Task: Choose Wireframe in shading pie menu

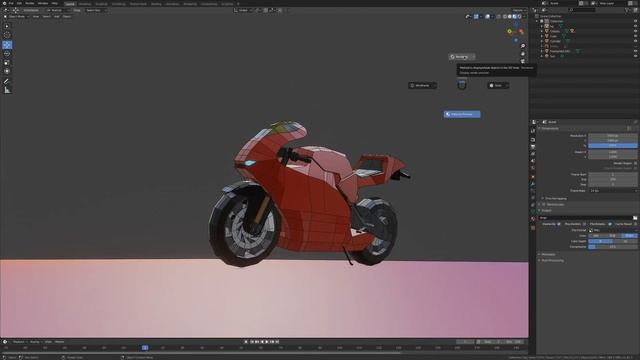Action: coord(422,86)
